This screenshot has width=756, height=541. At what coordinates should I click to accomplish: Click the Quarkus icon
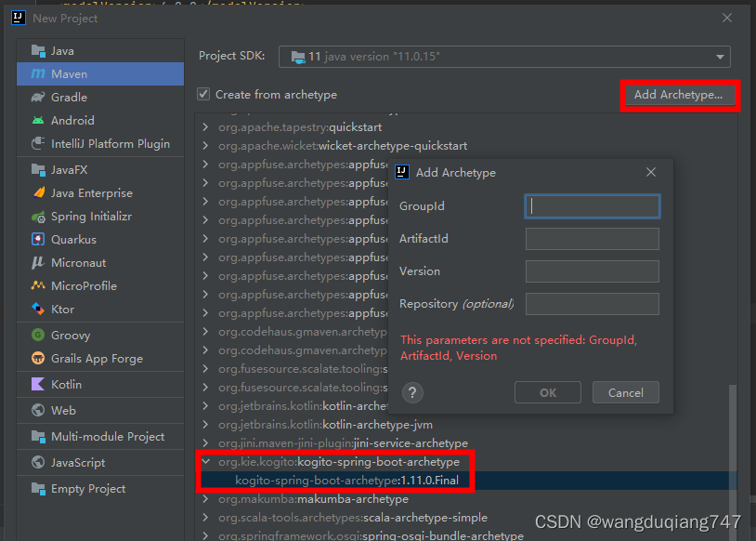click(38, 239)
